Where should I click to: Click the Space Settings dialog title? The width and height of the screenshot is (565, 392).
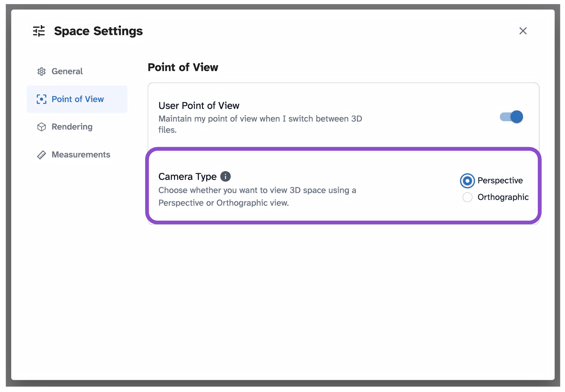pyautogui.click(x=98, y=31)
